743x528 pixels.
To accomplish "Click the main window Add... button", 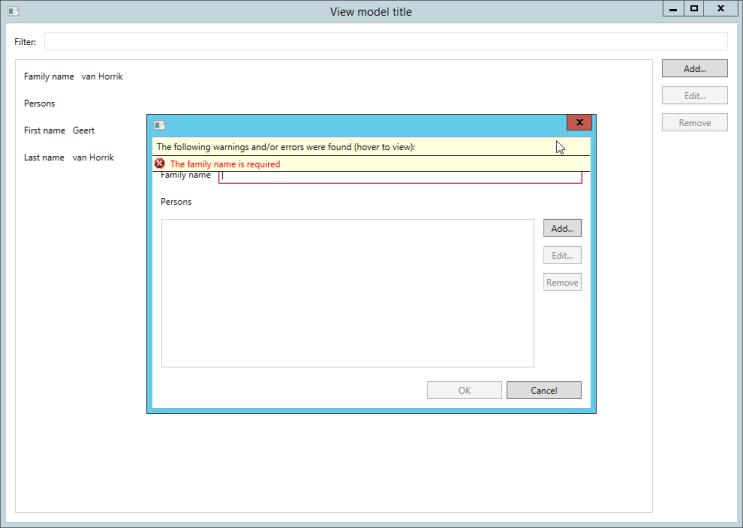I will 695,68.
